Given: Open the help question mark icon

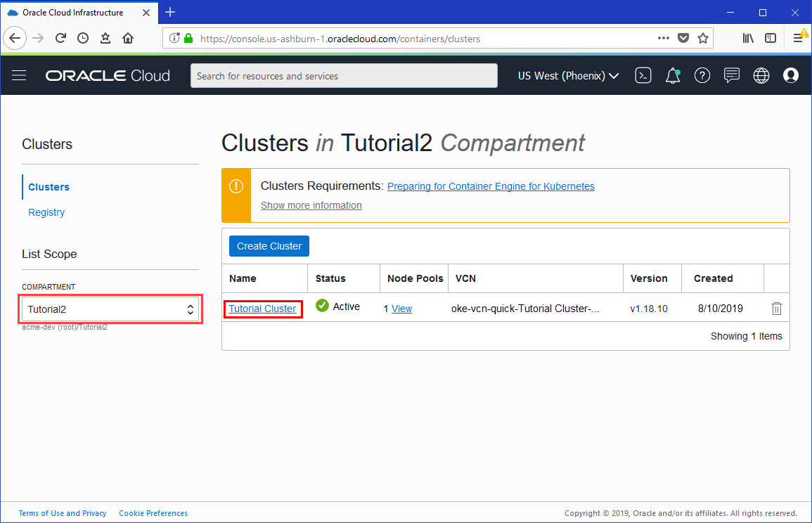Looking at the screenshot, I should pyautogui.click(x=702, y=76).
